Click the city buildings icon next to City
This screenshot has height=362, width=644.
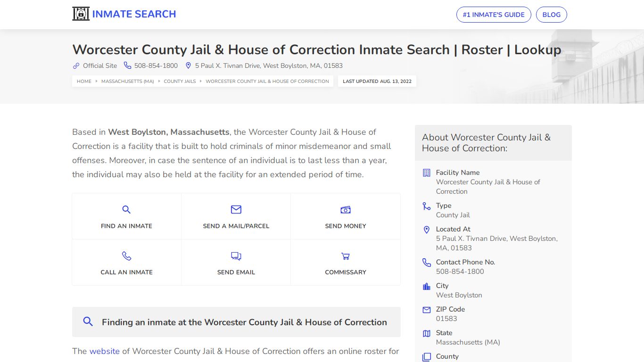pyautogui.click(x=427, y=286)
